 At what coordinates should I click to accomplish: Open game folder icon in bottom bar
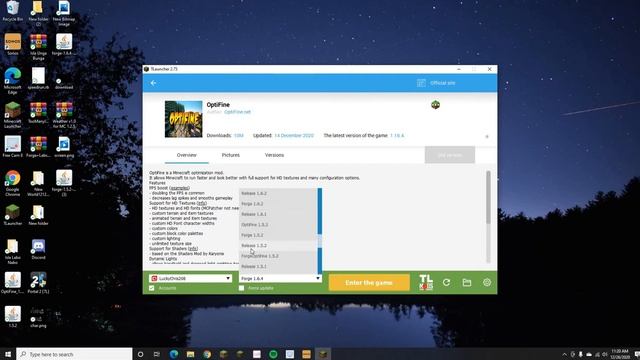pos(467,282)
